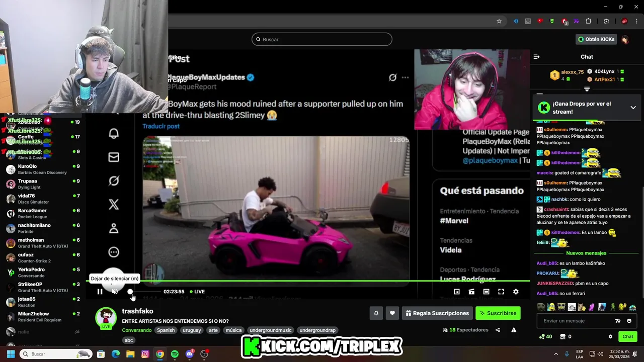This screenshot has width=644, height=362.
Task: Focus the Buscar search field on Kick
Action: coord(322,39)
